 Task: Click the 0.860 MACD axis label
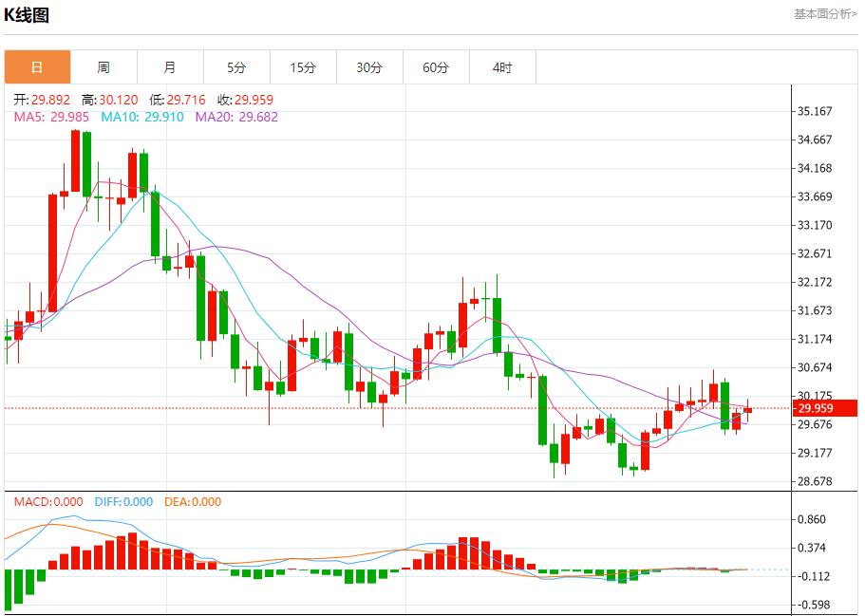click(x=815, y=519)
